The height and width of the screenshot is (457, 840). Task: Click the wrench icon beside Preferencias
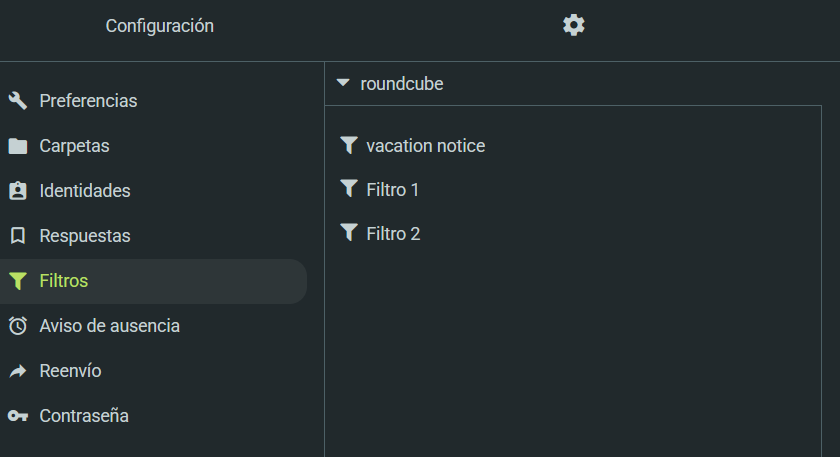coord(18,101)
